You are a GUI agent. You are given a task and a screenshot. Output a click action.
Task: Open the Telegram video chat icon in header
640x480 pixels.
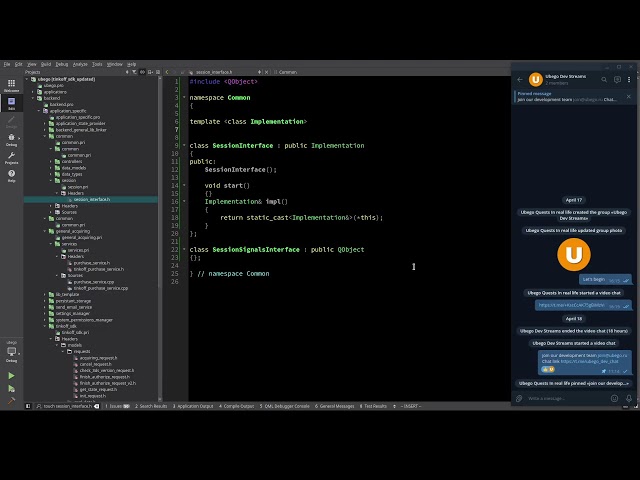(x=617, y=80)
